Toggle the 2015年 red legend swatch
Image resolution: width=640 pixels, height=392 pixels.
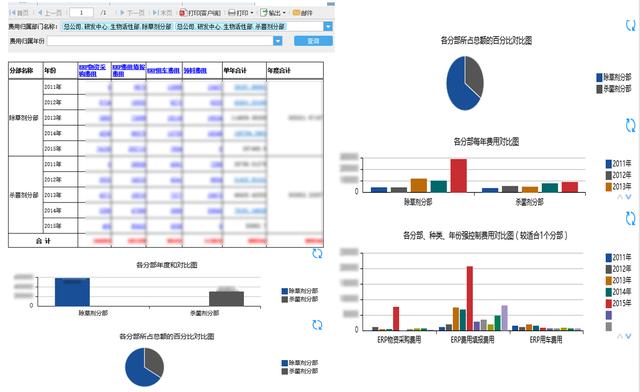coord(609,303)
